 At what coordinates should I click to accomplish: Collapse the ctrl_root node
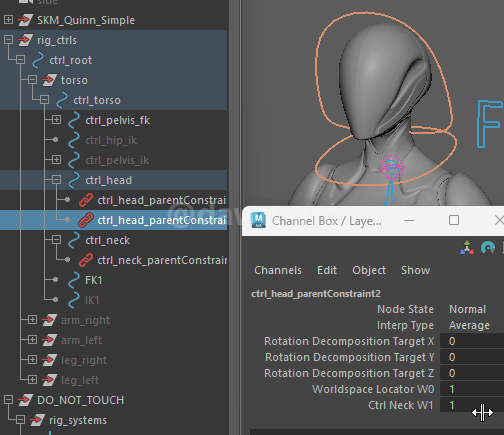[x=20, y=60]
